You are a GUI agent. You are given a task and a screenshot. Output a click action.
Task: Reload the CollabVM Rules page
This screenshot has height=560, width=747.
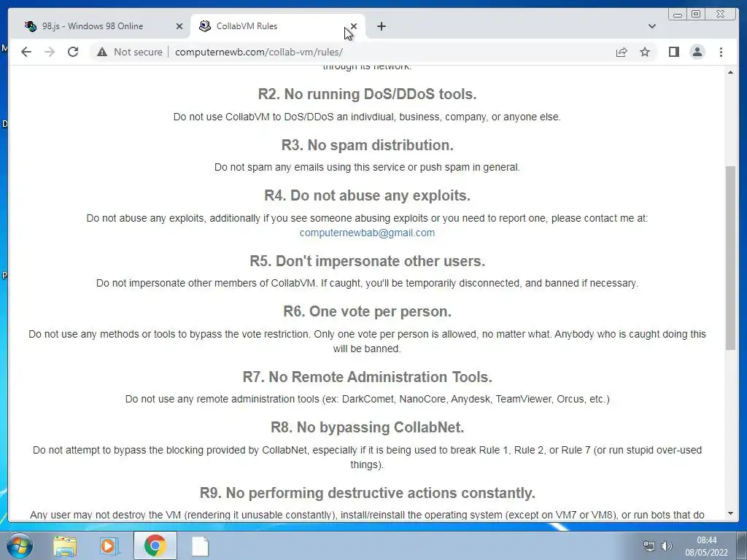click(x=73, y=52)
